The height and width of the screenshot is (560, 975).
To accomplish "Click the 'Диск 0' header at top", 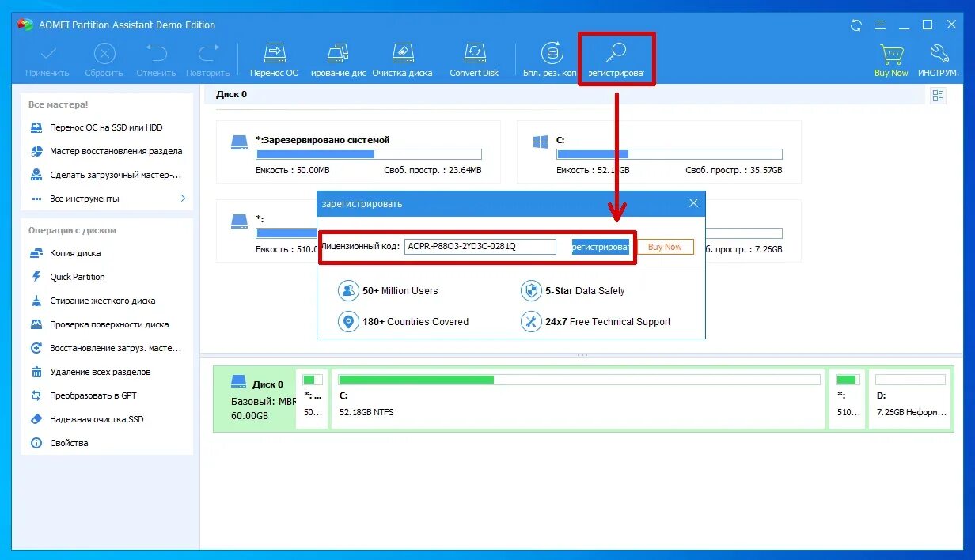I will click(232, 94).
